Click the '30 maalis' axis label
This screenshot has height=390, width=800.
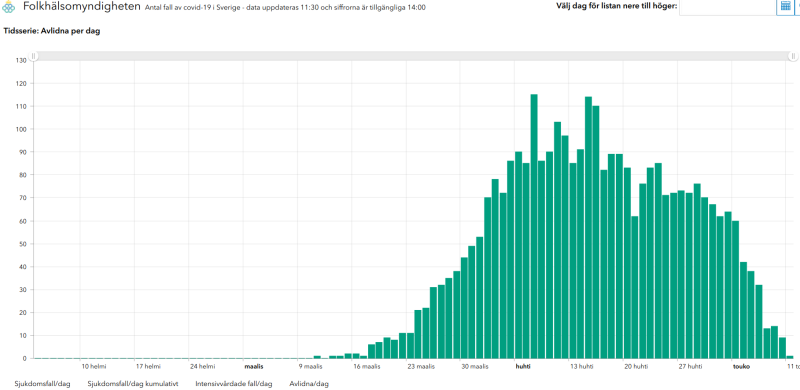coord(476,367)
